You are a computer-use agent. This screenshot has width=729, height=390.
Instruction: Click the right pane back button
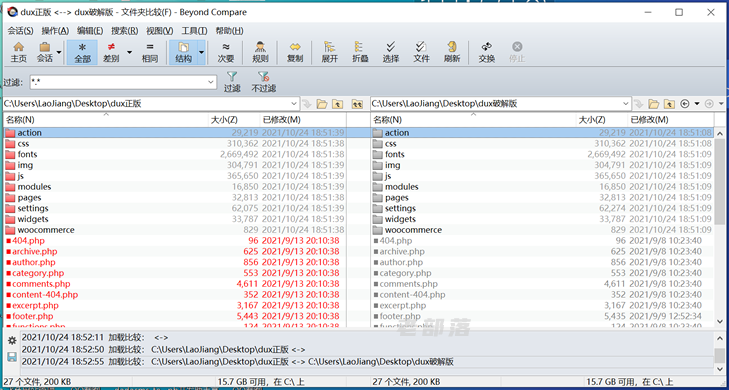tap(684, 104)
